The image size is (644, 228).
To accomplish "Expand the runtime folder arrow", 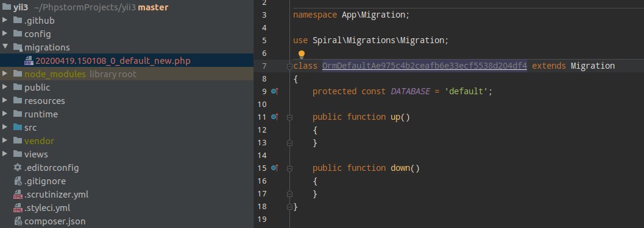I will 5,114.
